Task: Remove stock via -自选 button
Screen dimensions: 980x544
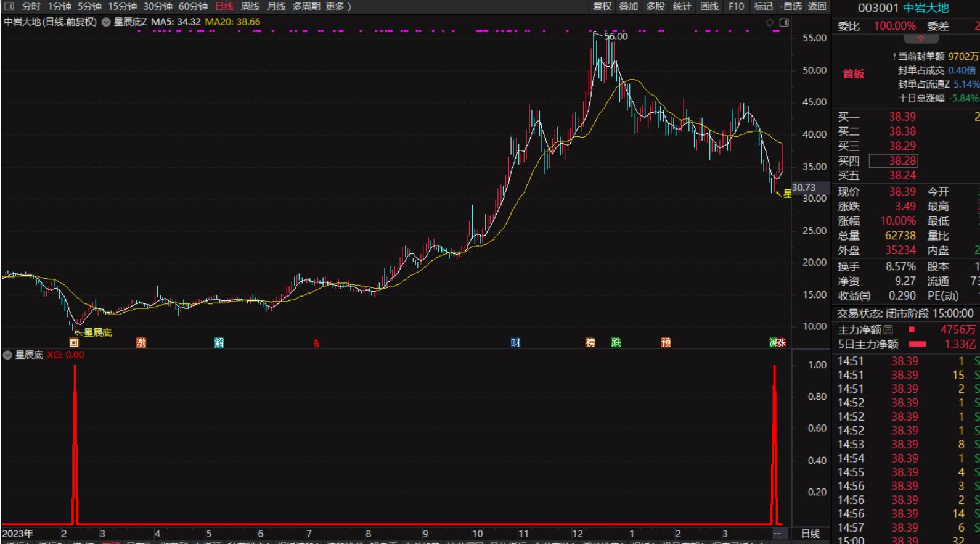Action: pos(791,6)
